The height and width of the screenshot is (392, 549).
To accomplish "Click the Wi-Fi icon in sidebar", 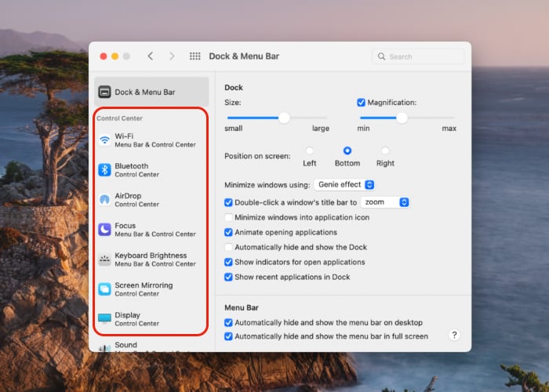I will [104, 140].
